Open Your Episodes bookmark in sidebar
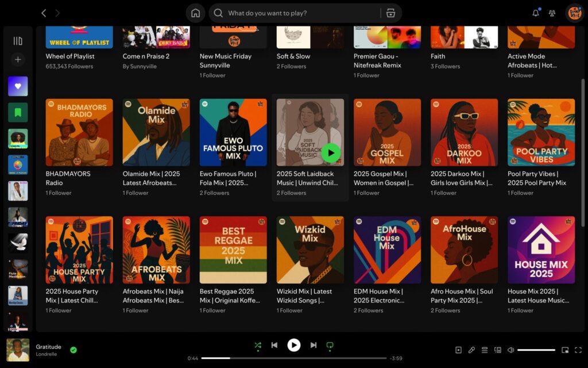The image size is (588, 368). point(18,112)
